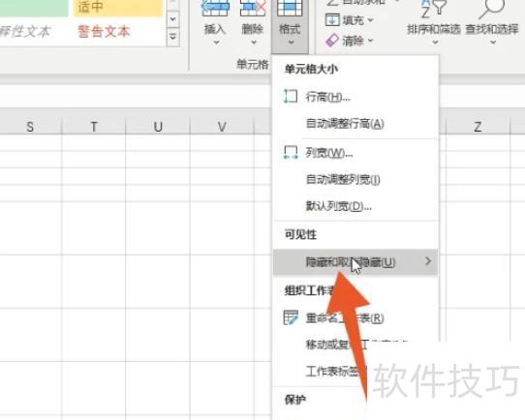The height and width of the screenshot is (420, 525).
Task: Click the Find and Select magnifier icon
Action: pos(491,9)
